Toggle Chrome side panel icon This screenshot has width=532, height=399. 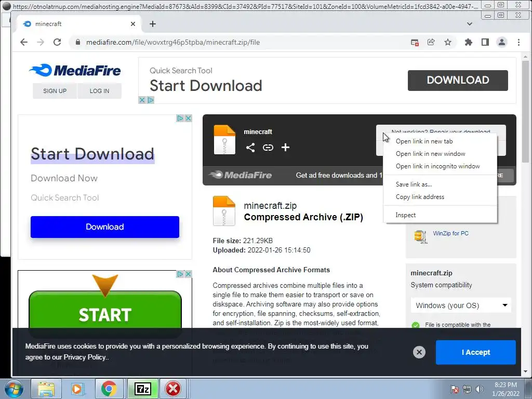485,42
